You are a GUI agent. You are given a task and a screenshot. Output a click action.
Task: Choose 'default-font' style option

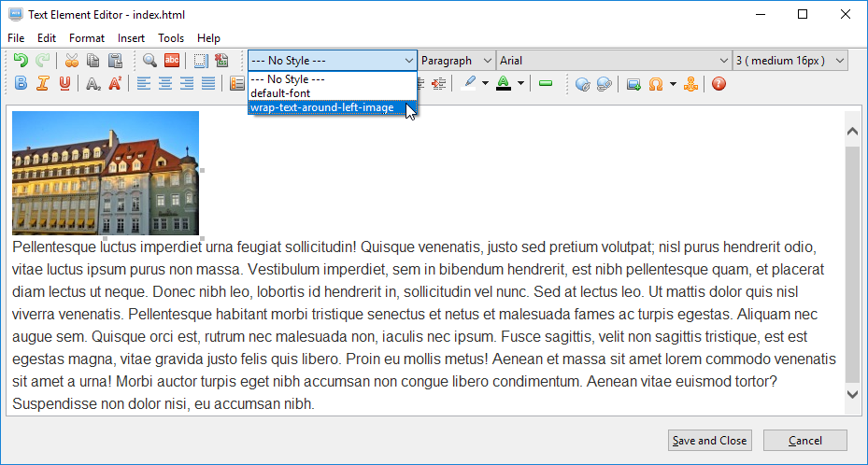pyautogui.click(x=332, y=92)
